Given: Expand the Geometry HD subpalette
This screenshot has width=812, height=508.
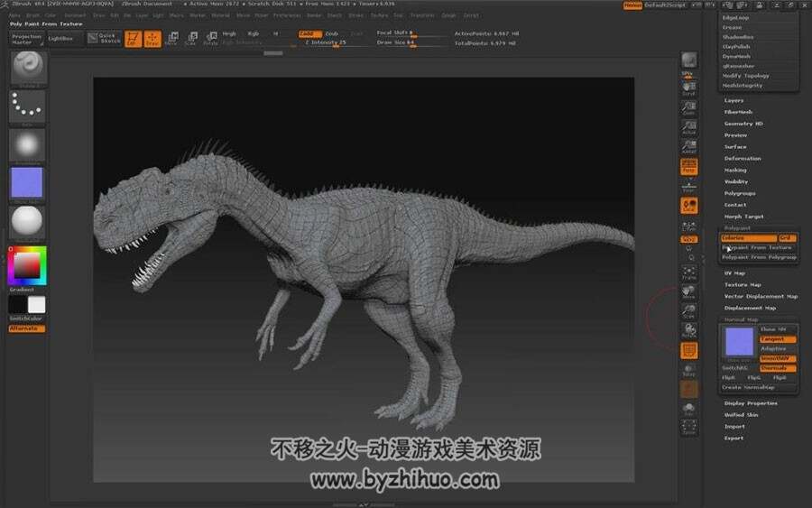Looking at the screenshot, I should 743,124.
